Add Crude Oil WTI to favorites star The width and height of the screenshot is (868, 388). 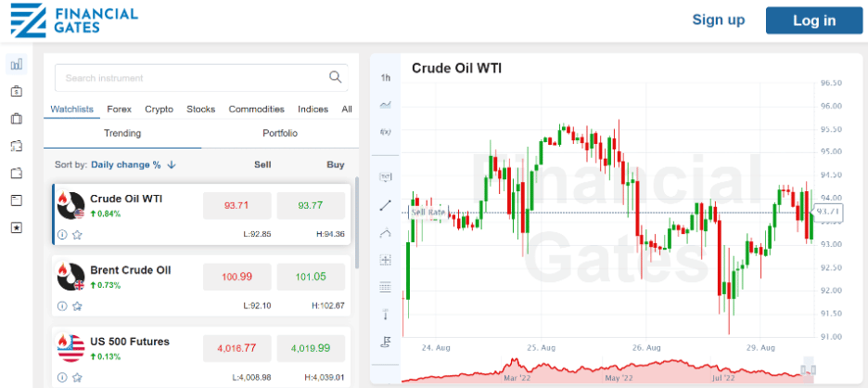78,235
